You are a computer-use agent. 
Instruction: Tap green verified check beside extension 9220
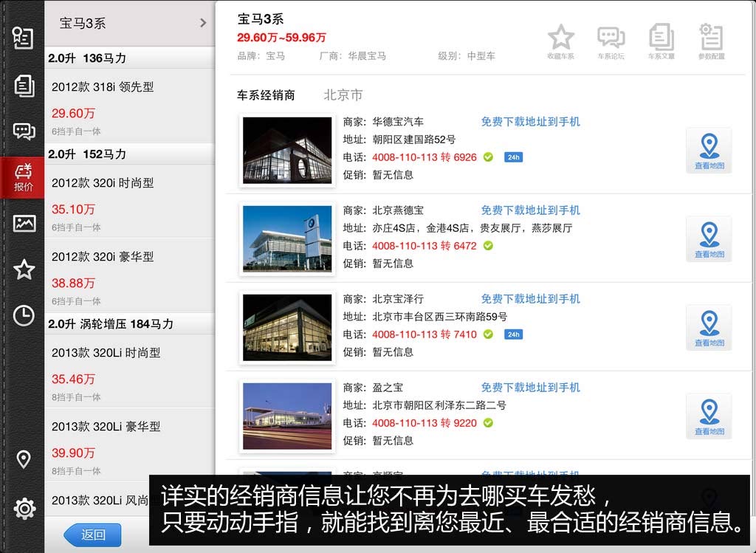coord(489,423)
